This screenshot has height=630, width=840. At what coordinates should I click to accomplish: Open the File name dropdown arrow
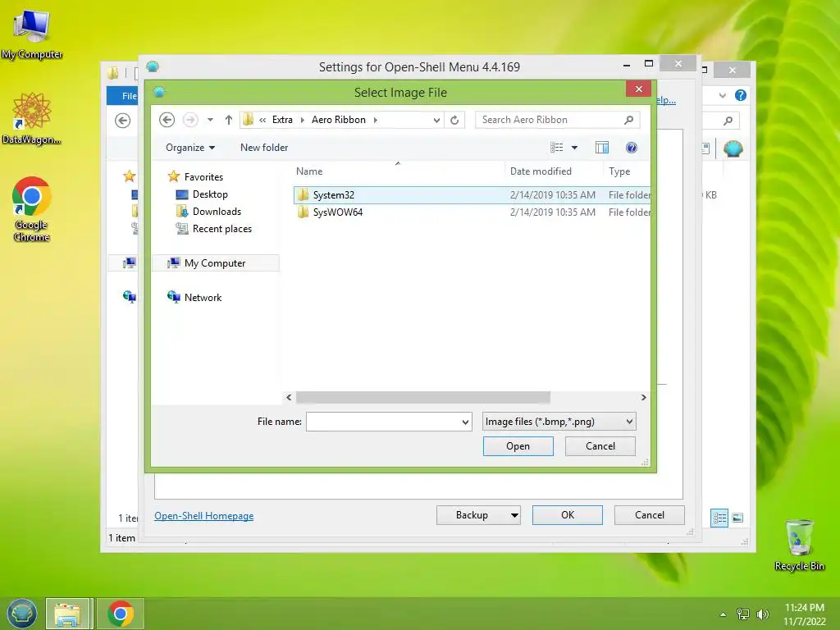pos(466,422)
